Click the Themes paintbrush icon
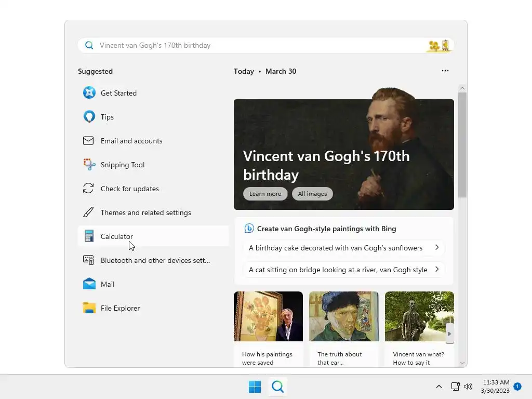Viewport: 532px width, 399px height. [x=88, y=212]
